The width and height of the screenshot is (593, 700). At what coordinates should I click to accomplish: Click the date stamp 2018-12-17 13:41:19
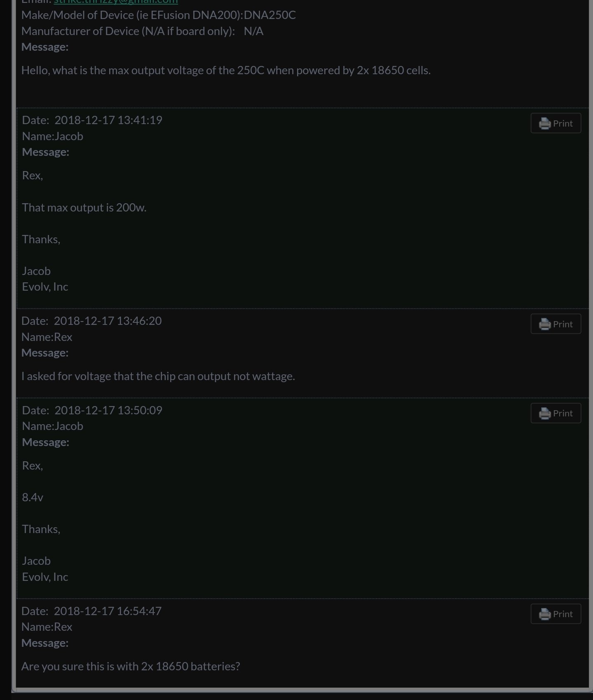coord(108,120)
